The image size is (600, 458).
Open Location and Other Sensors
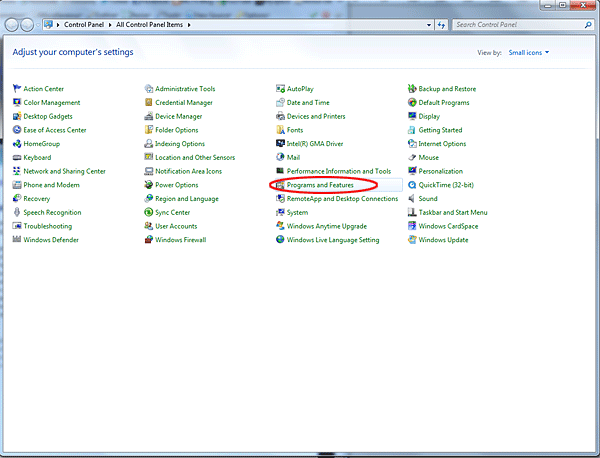click(x=195, y=157)
